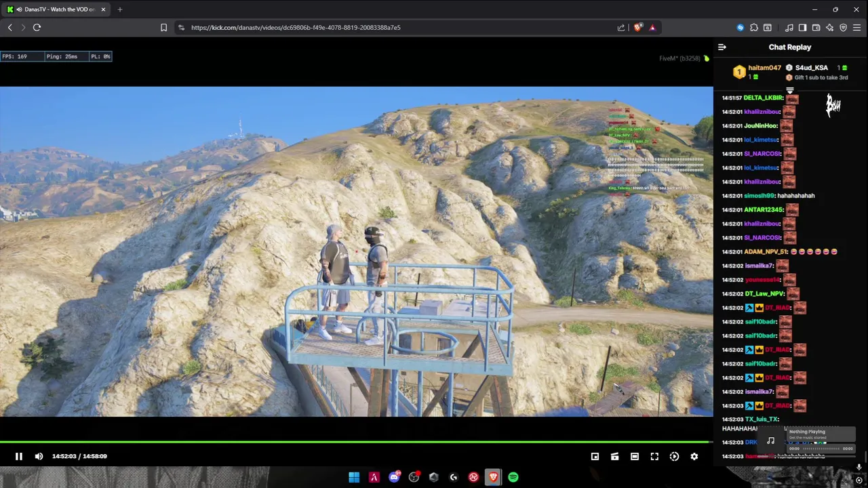Open haitam047 top gifter profile
The width and height of the screenshot is (868, 488).
(x=764, y=68)
